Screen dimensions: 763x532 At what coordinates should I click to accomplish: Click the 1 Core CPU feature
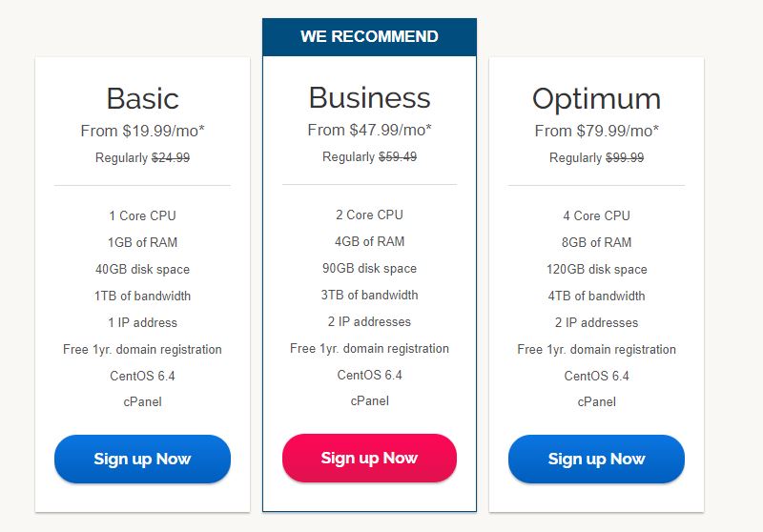coord(142,215)
